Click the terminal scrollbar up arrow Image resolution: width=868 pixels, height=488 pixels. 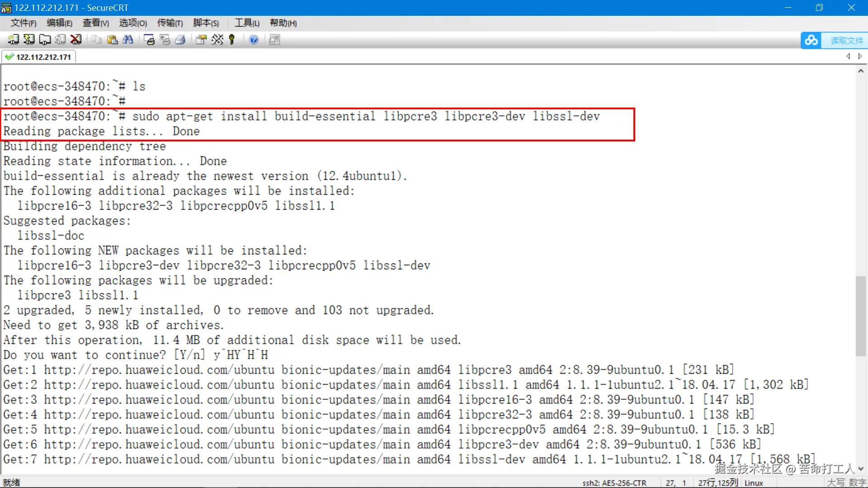pos(861,71)
